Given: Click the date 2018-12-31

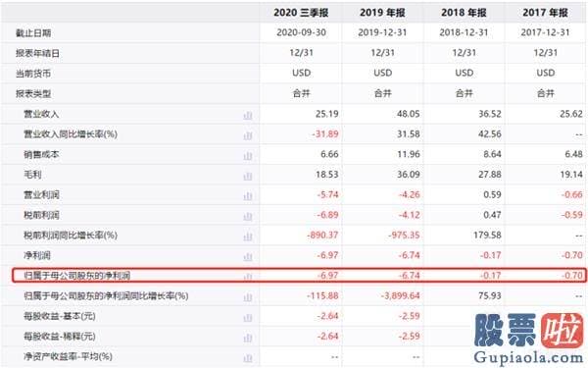Looking at the screenshot, I should (464, 32).
